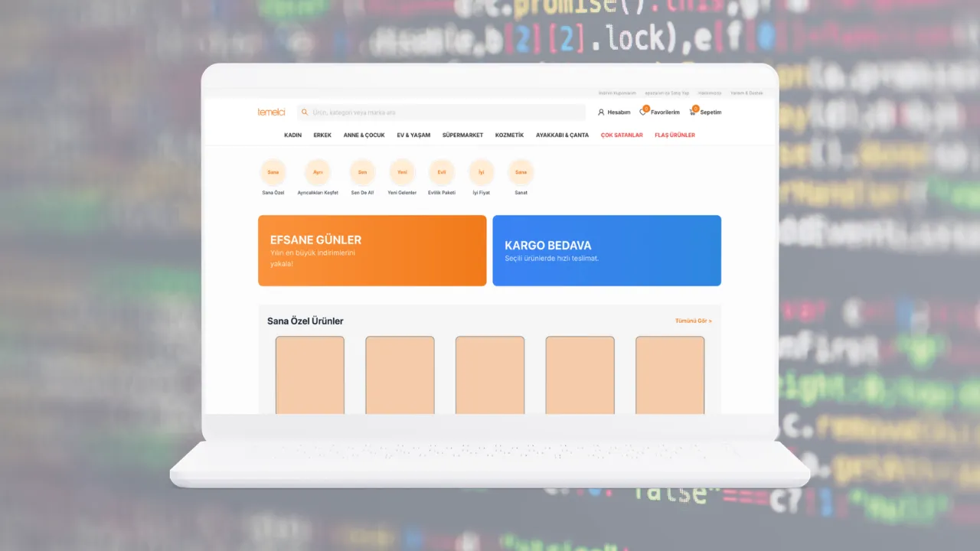This screenshot has width=980, height=551.
Task: Click the Hesabım user profile icon
Action: (601, 112)
